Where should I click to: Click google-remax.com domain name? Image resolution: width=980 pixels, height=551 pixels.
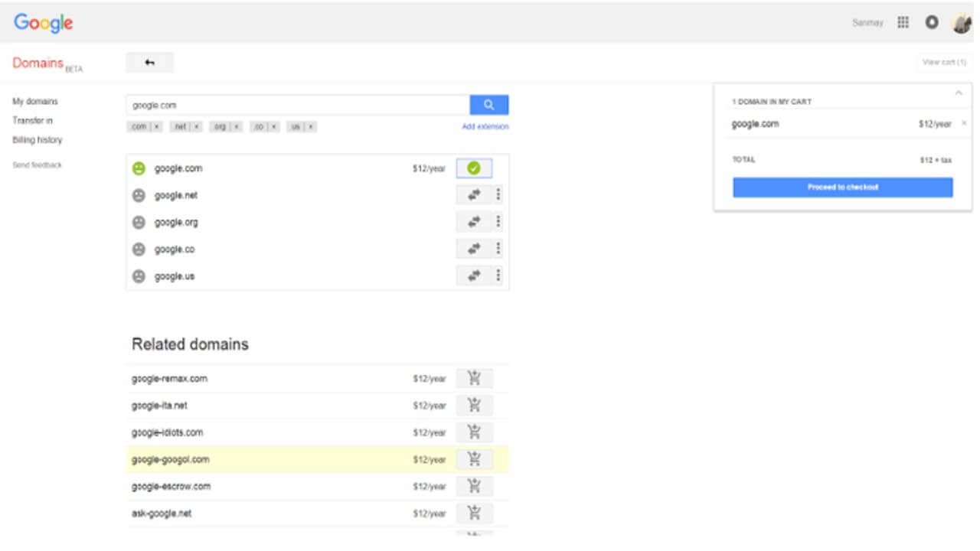click(x=169, y=378)
